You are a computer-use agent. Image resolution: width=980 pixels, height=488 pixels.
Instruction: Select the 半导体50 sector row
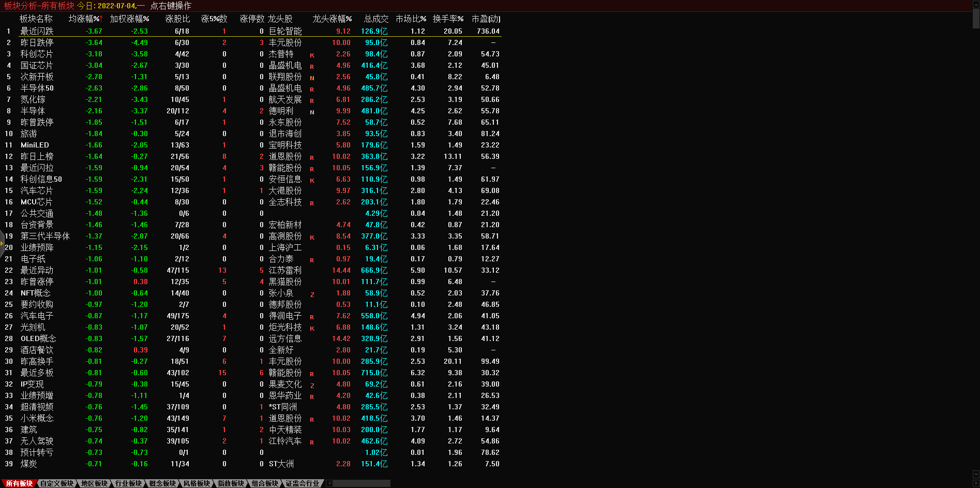click(37, 88)
